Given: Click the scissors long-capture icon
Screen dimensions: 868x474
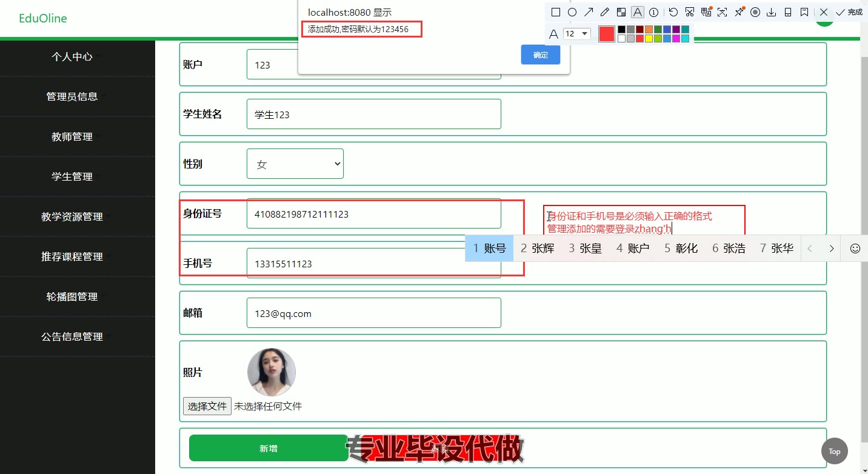Looking at the screenshot, I should coord(690,12).
